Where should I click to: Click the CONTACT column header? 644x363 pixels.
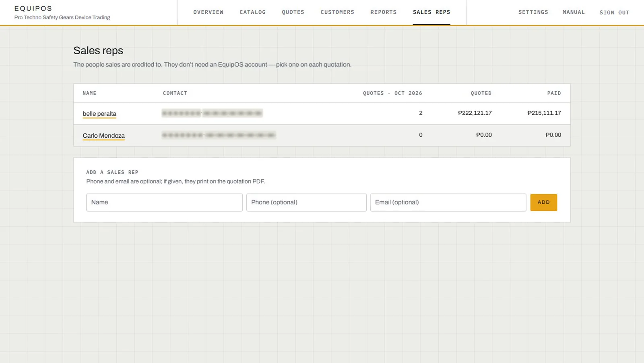(x=175, y=93)
